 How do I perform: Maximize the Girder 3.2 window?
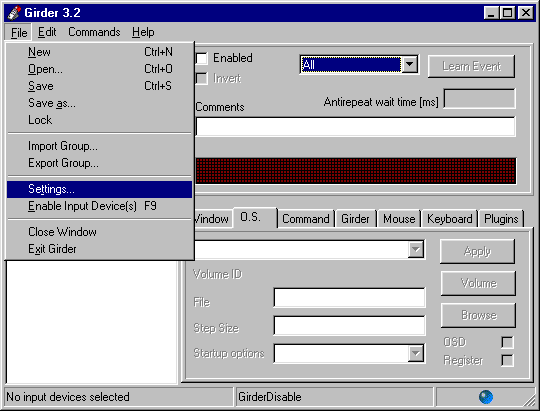tap(508, 13)
